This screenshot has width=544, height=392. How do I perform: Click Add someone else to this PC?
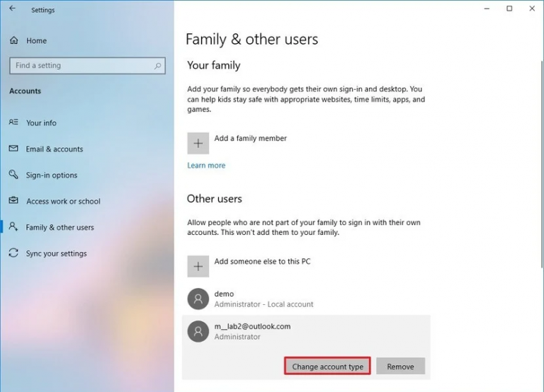tap(262, 261)
